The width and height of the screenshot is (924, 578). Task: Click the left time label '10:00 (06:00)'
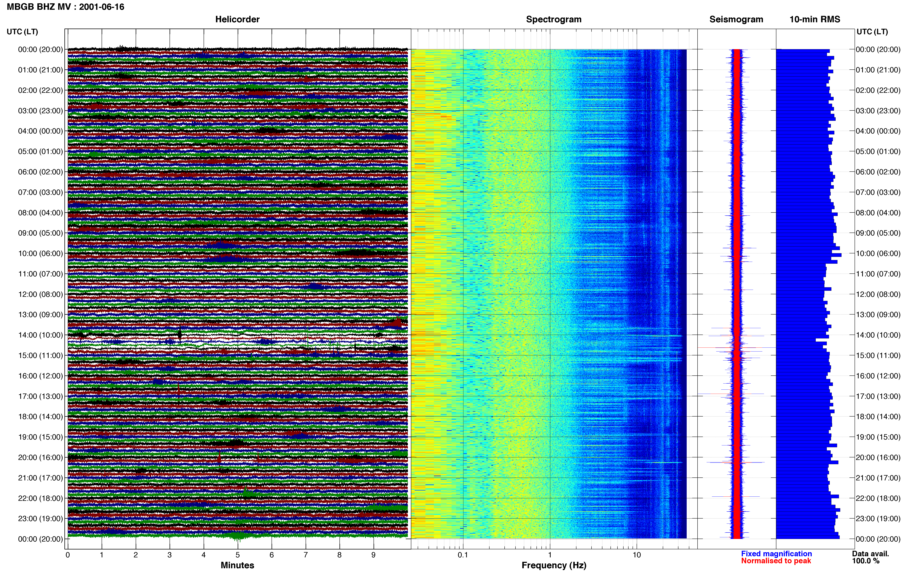pyautogui.click(x=41, y=253)
